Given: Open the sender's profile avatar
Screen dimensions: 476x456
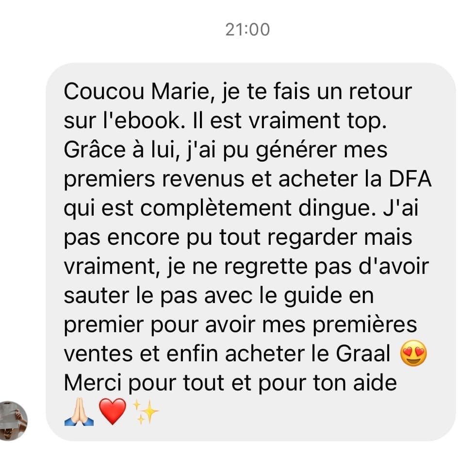Looking at the screenshot, I should pos(14,421).
